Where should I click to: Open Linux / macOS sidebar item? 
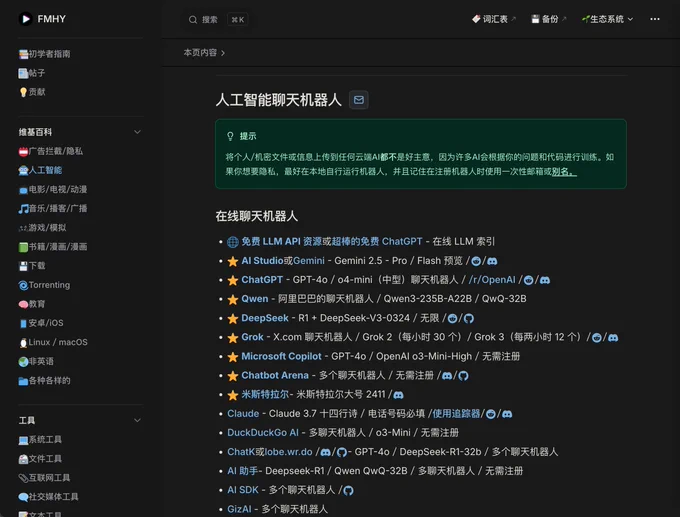pos(53,342)
